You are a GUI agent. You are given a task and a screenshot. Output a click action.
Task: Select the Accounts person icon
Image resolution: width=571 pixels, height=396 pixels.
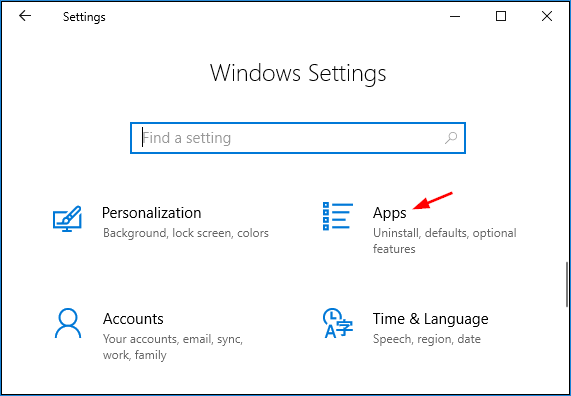click(x=68, y=323)
